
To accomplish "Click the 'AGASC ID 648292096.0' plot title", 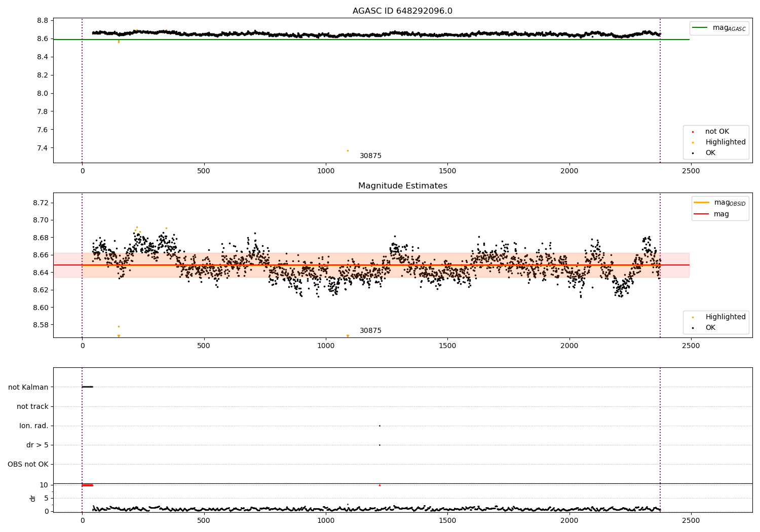I will tap(402, 11).
